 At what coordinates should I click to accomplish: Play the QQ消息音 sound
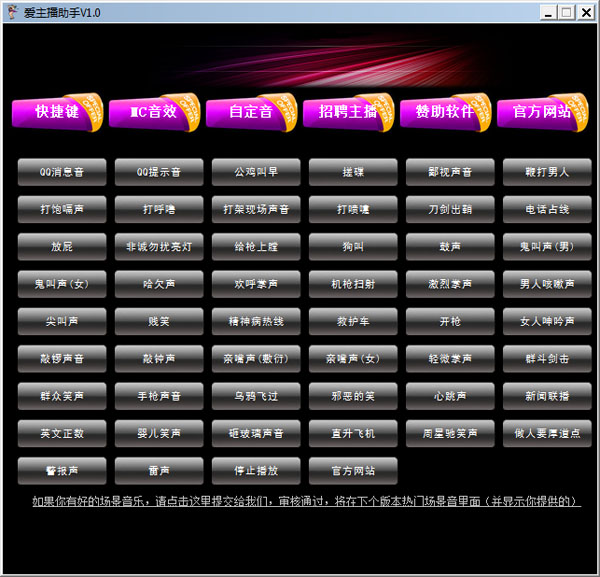[62, 172]
